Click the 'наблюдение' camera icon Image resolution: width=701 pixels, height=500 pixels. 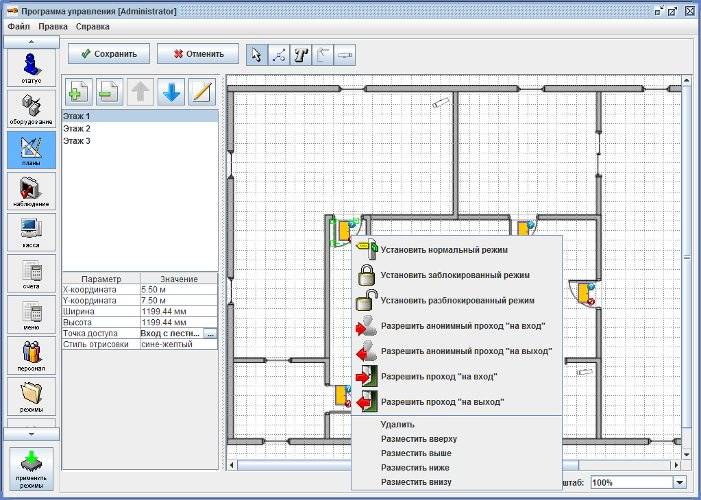coord(31,190)
